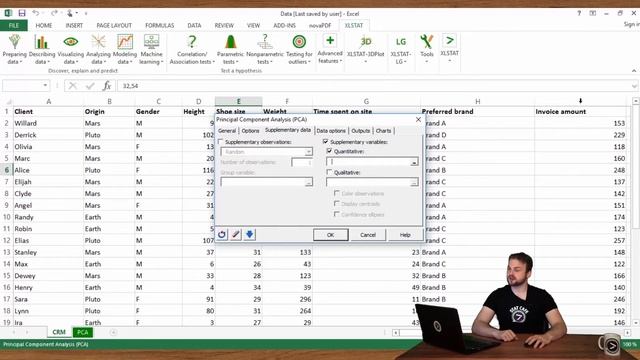Expand the Random dropdown in PCA dialog
This screenshot has width=640, height=360.
tap(309, 152)
